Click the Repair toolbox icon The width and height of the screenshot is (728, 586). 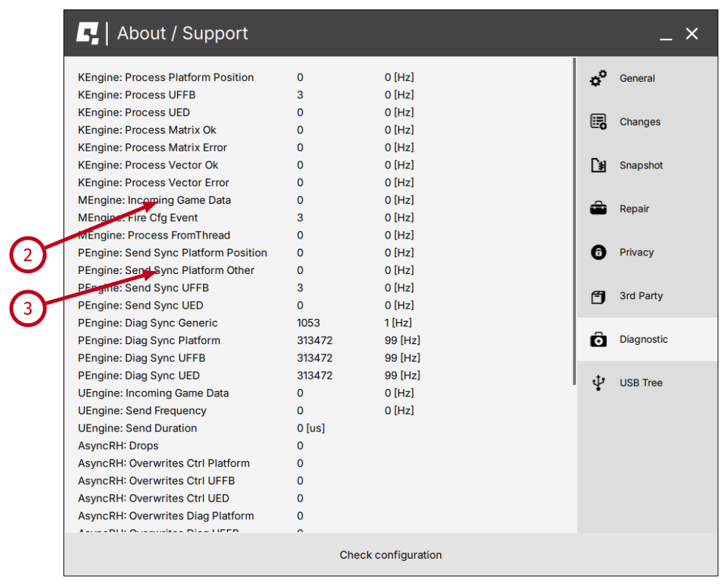[x=598, y=209]
